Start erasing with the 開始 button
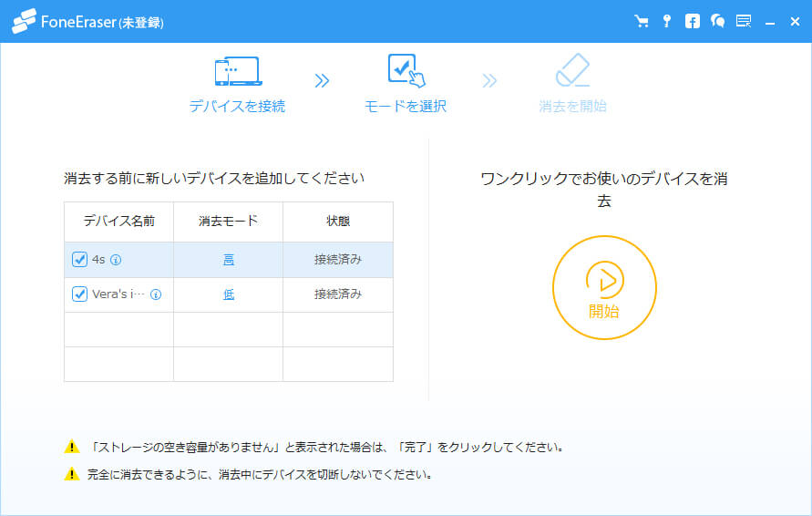 pyautogui.click(x=604, y=287)
